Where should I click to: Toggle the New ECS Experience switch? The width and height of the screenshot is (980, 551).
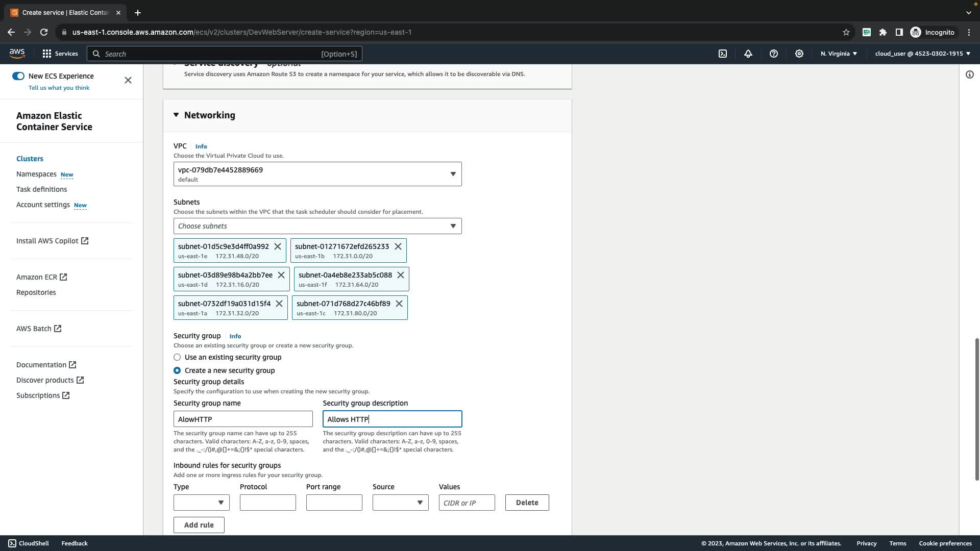[x=18, y=76]
